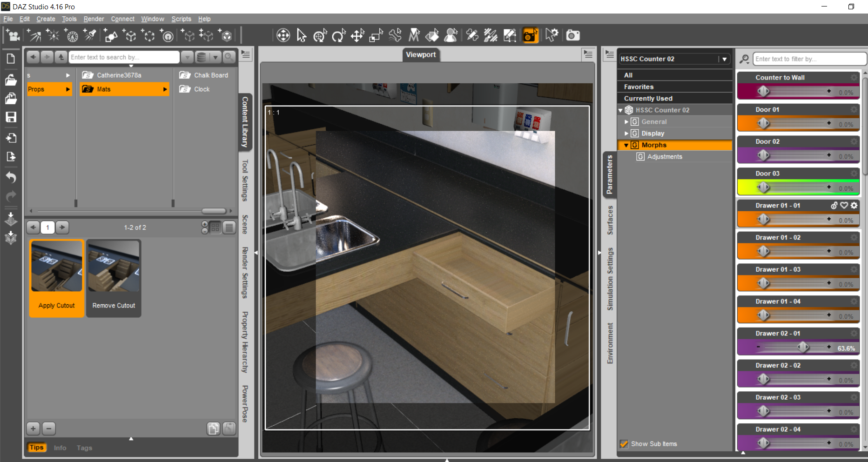Create a new scene file

[11, 59]
